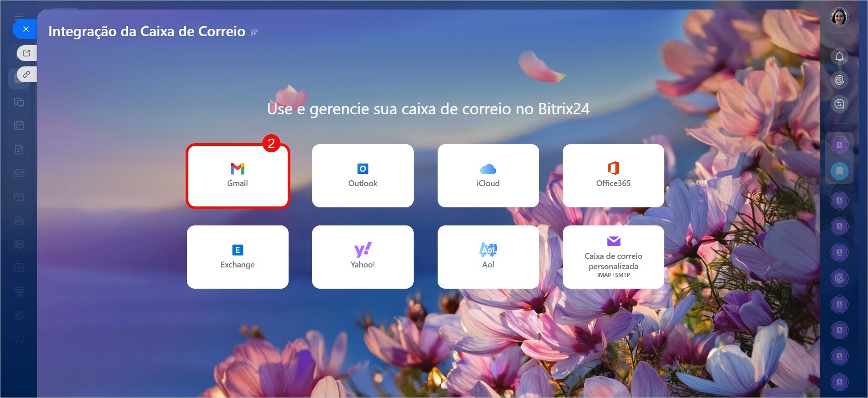Choose Outlook as the mail service
The width and height of the screenshot is (868, 398).
[x=363, y=176]
